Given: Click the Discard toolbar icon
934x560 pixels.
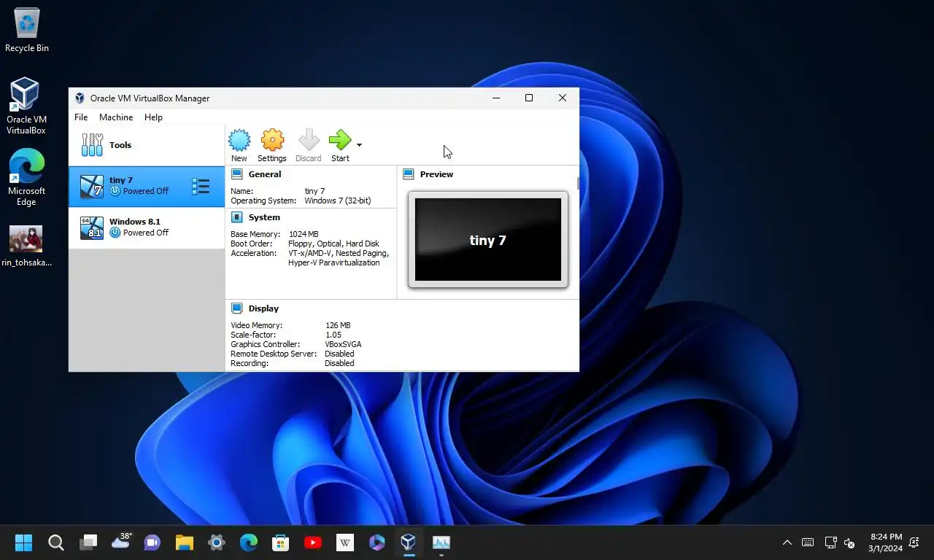Looking at the screenshot, I should 309,145.
